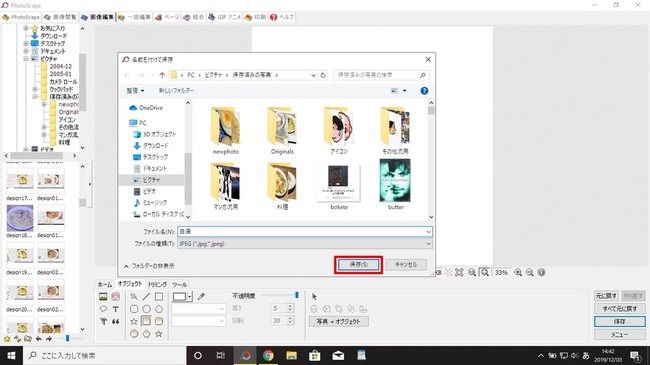This screenshot has width=650, height=365.
Task: Select the filled pentagon shape tool
Action: (146, 333)
